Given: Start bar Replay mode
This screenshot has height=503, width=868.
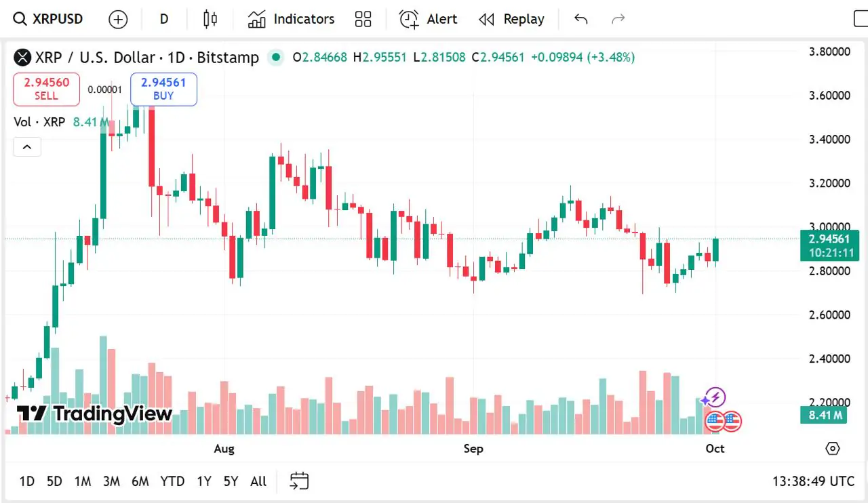Looking at the screenshot, I should click(511, 19).
